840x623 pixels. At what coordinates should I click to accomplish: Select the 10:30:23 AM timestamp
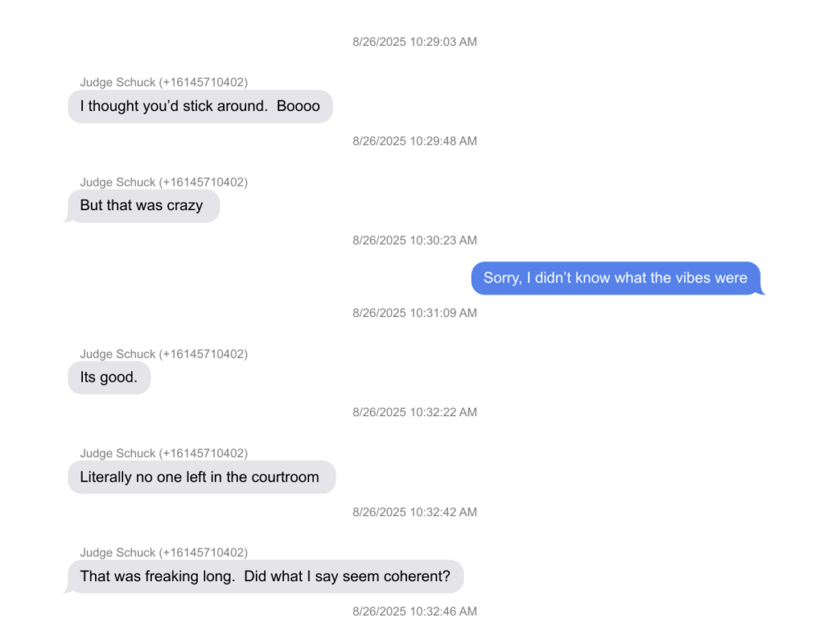click(414, 240)
